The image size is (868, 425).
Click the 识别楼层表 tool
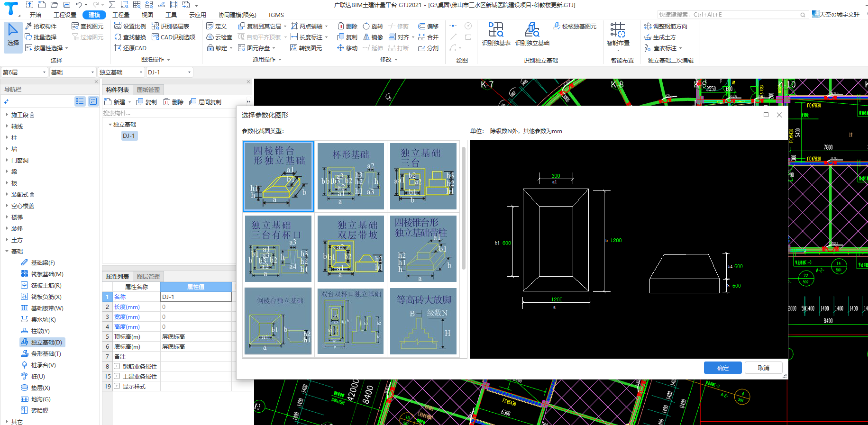point(170,26)
